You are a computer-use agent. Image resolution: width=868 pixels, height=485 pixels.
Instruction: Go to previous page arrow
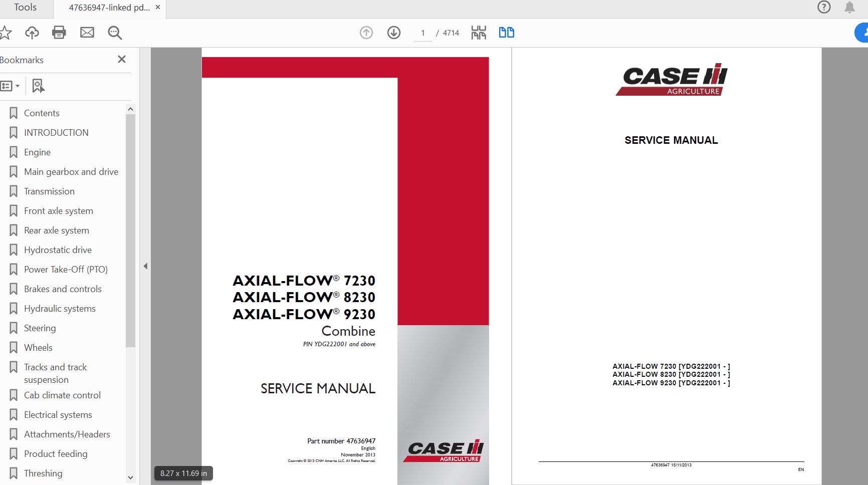[366, 33]
